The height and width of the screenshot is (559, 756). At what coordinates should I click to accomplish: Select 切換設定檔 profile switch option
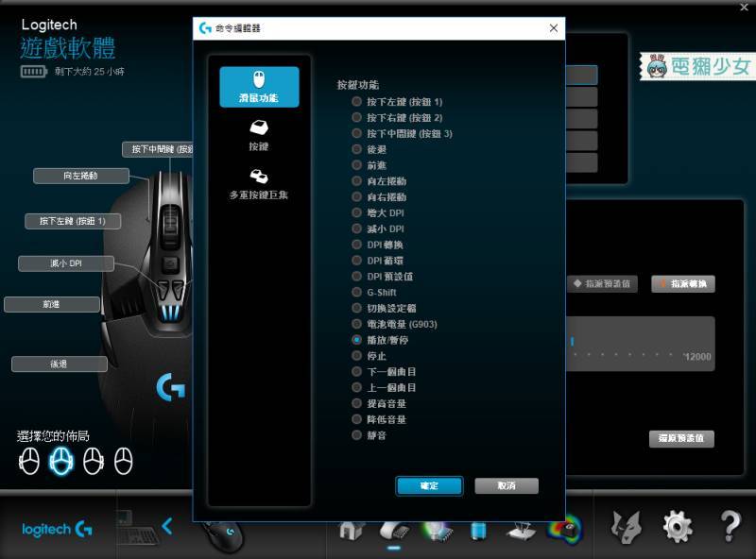coord(356,309)
